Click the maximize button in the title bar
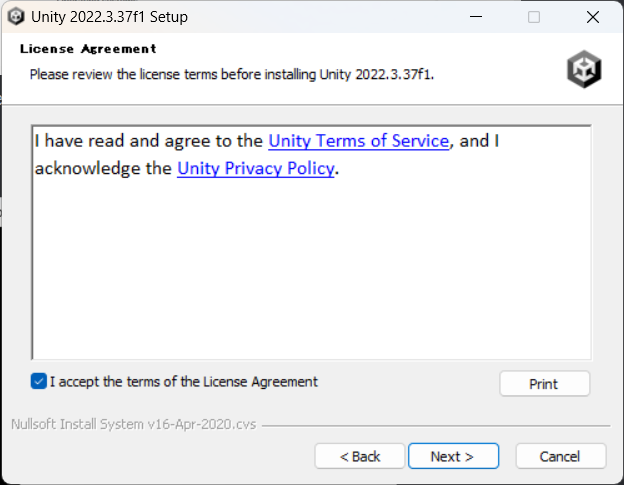 coord(534,17)
